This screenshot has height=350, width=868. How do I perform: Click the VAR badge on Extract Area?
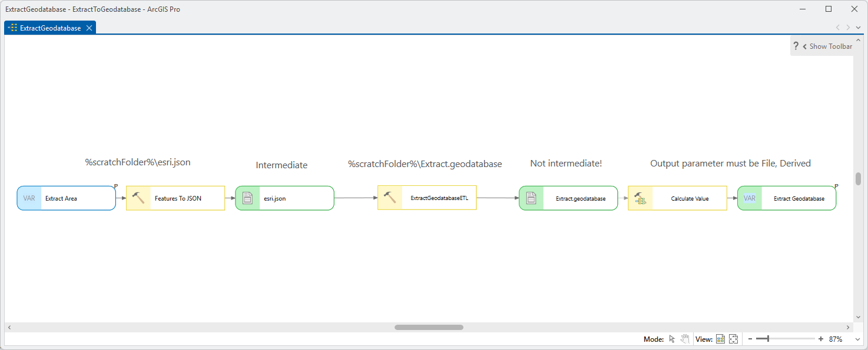coord(29,198)
